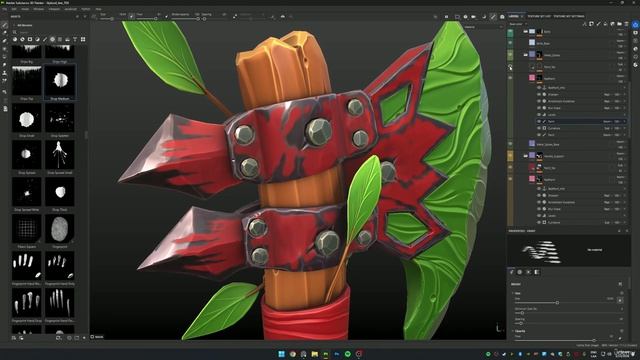640x360 pixels.
Task: Open File Explorer from the taskbar
Action: pos(315,354)
